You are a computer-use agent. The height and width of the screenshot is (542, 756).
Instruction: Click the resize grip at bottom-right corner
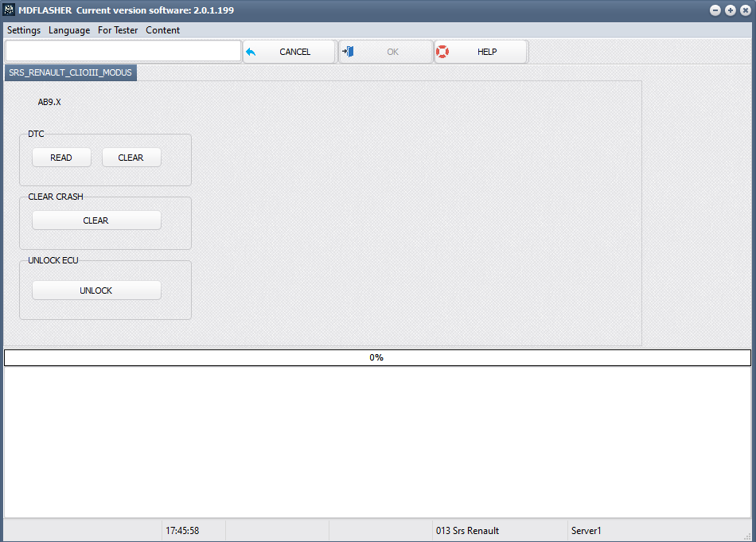(x=748, y=536)
